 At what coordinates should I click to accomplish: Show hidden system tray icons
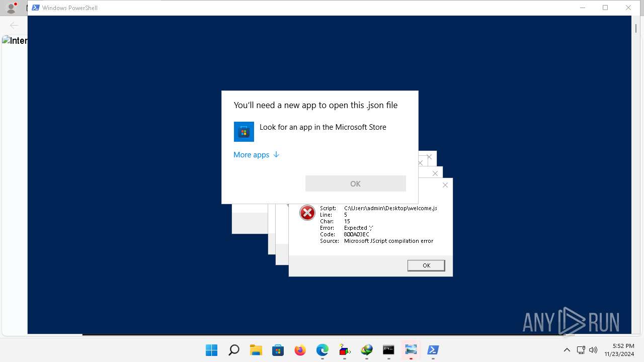[x=567, y=350]
